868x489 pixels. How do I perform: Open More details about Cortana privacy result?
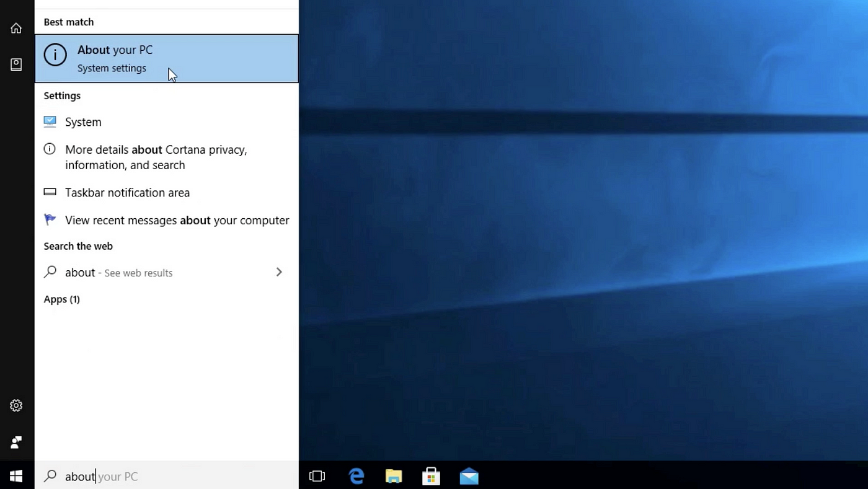167,157
